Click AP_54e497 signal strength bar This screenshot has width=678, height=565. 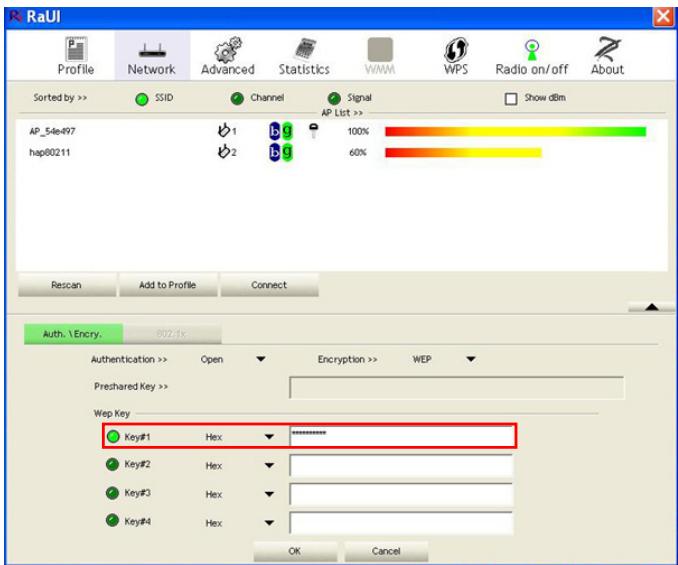(x=515, y=131)
